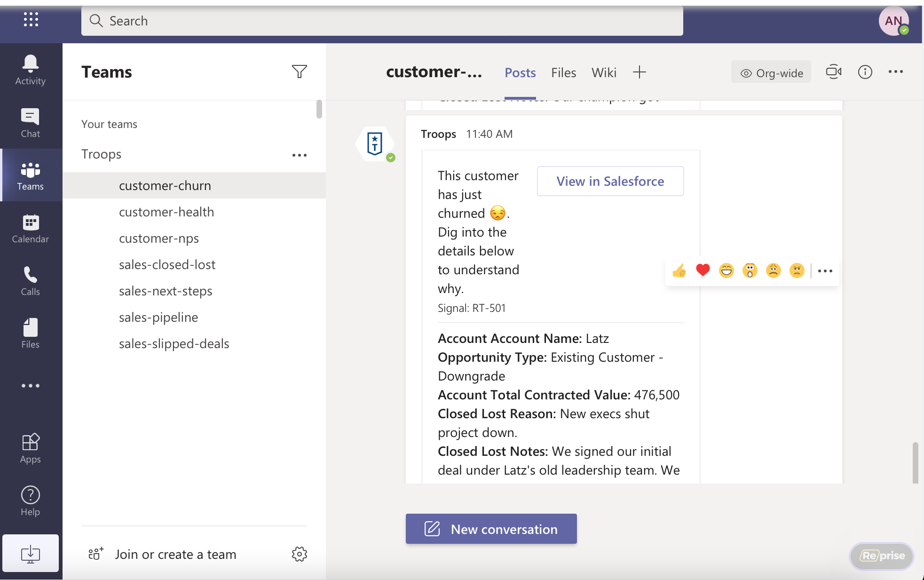Start a meeting with Meet now icon
The height and width of the screenshot is (580, 924).
[x=834, y=72]
